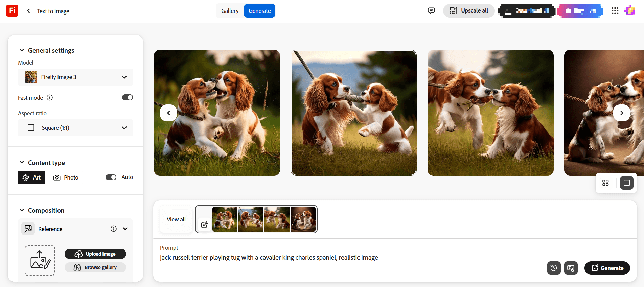Toggle the Auto content type switch
644x287 pixels.
111,177
